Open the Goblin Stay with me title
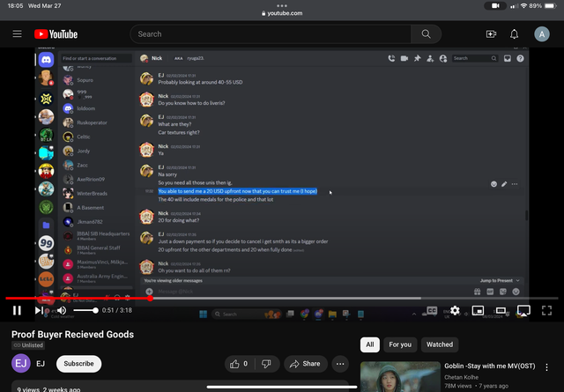The image size is (564, 392). pyautogui.click(x=490, y=366)
